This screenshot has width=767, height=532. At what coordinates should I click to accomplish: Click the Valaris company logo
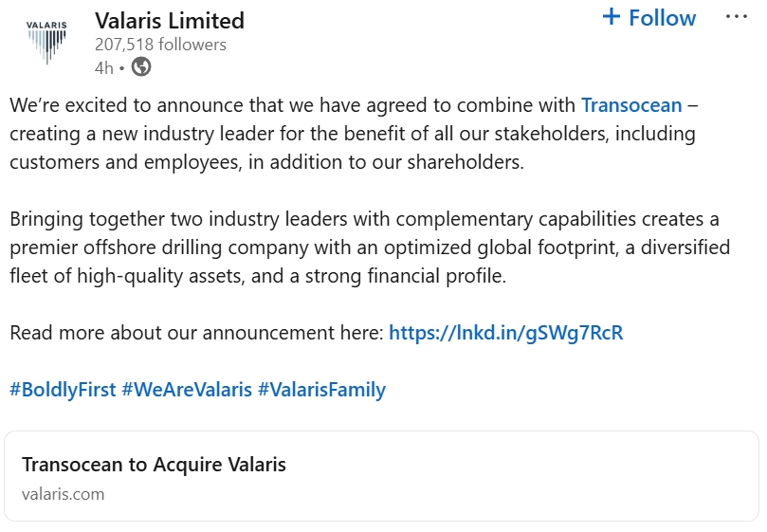(x=46, y=39)
